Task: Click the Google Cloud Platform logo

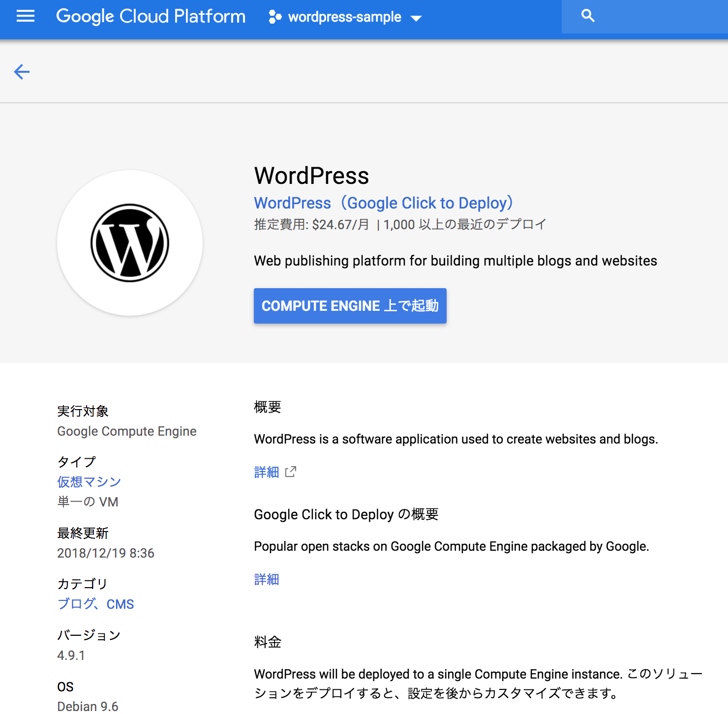Action: click(151, 16)
